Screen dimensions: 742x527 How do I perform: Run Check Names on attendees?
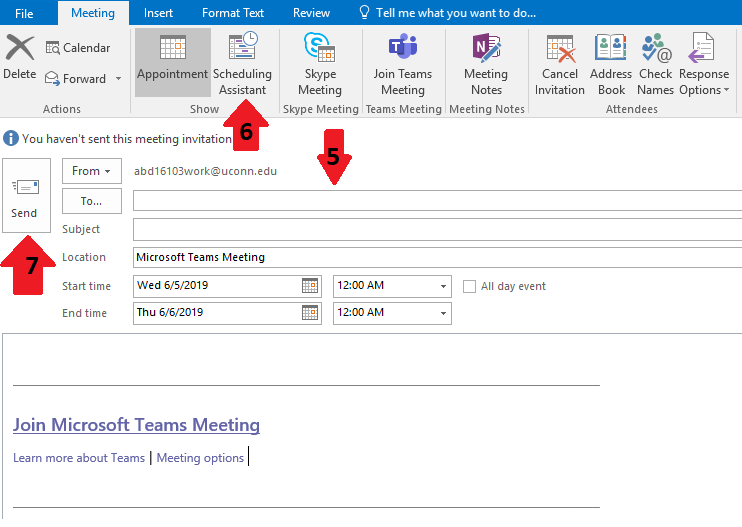(655, 63)
